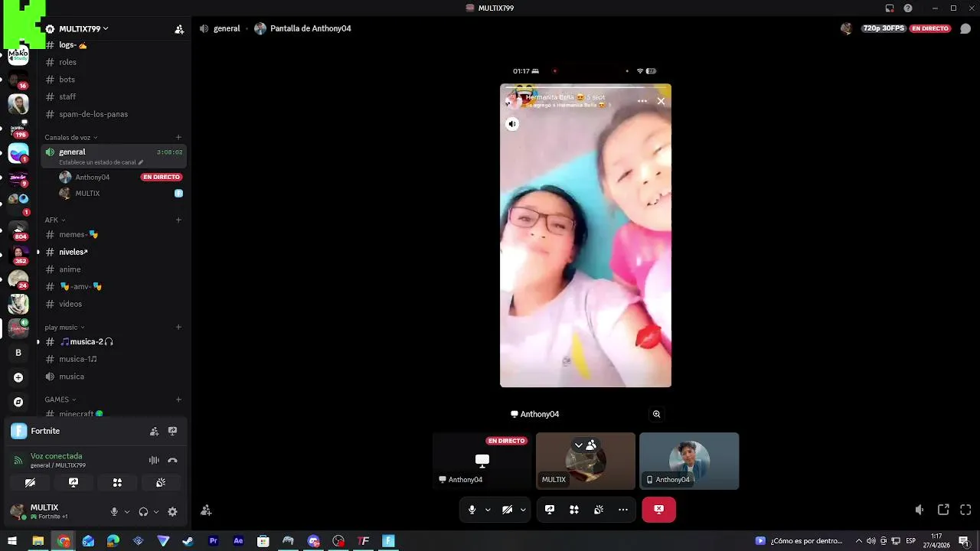
Task: Open more options ellipsis in the call bar
Action: click(x=623, y=510)
